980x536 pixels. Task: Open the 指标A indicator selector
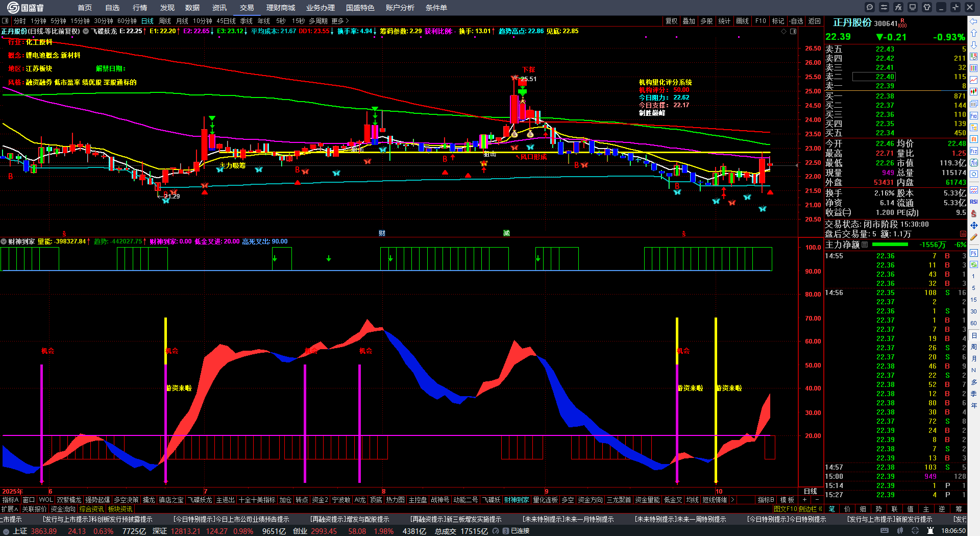click(10, 500)
